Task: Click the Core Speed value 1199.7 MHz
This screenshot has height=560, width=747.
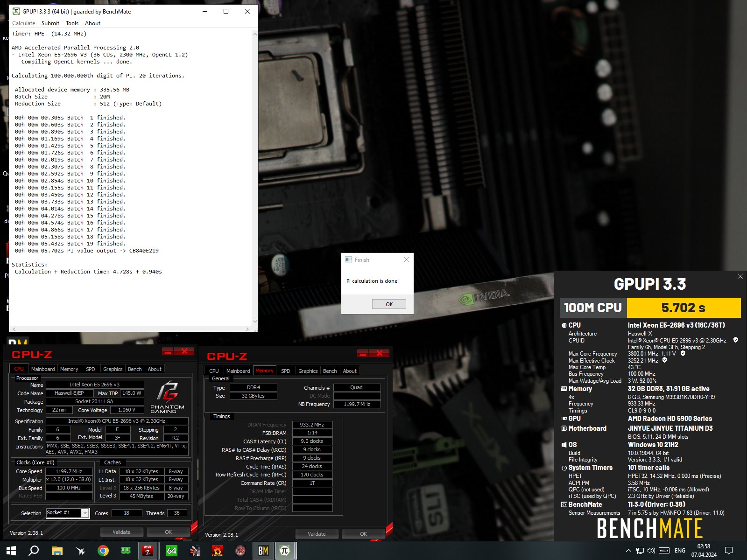Action: pos(69,471)
